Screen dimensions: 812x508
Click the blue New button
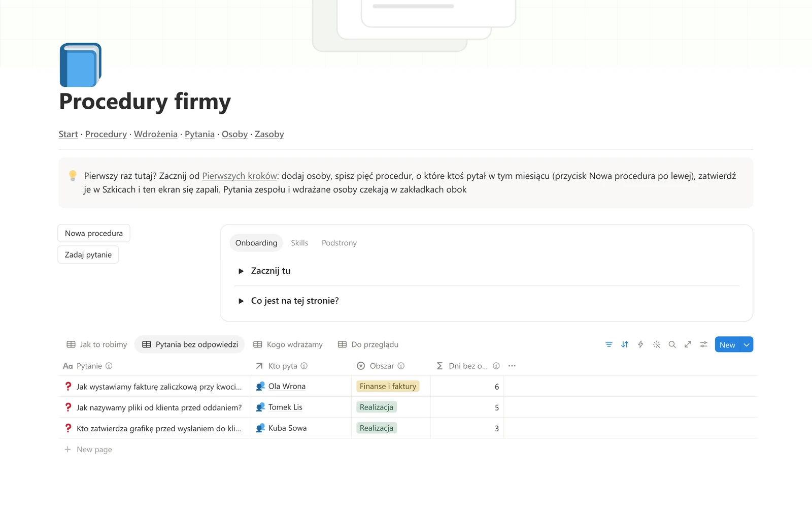pyautogui.click(x=727, y=344)
